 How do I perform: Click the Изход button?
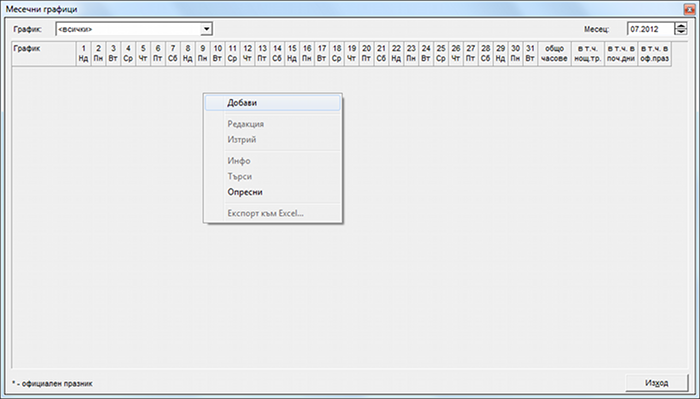[657, 383]
